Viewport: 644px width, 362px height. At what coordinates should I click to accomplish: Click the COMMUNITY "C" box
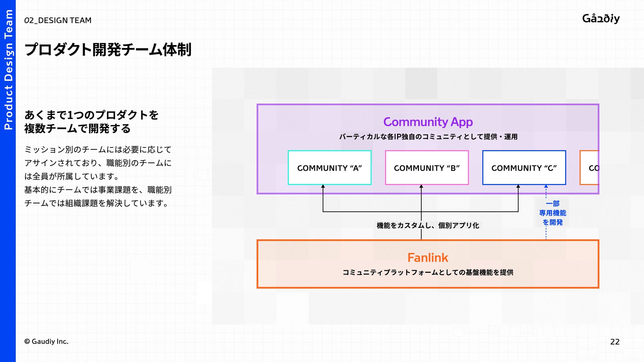[524, 168]
